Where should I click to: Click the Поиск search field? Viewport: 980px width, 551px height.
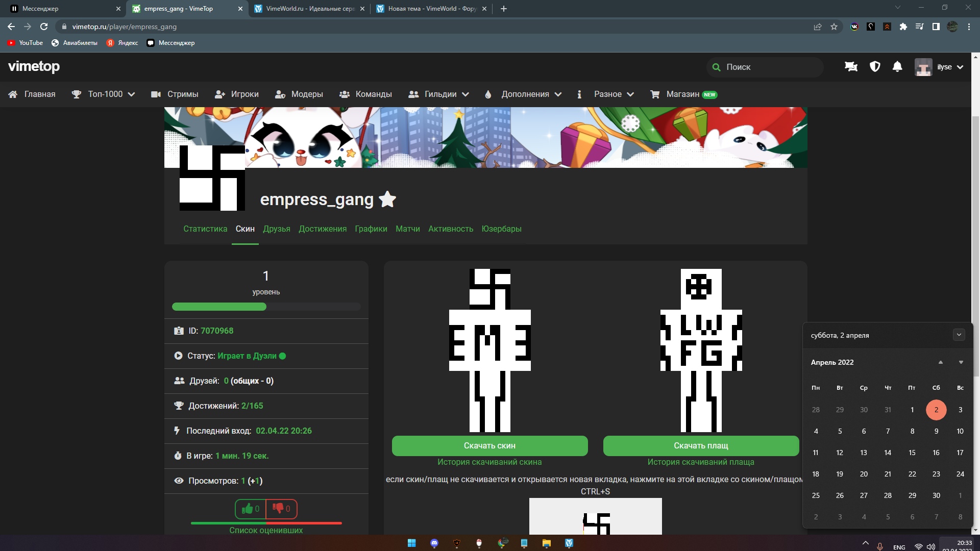click(766, 67)
